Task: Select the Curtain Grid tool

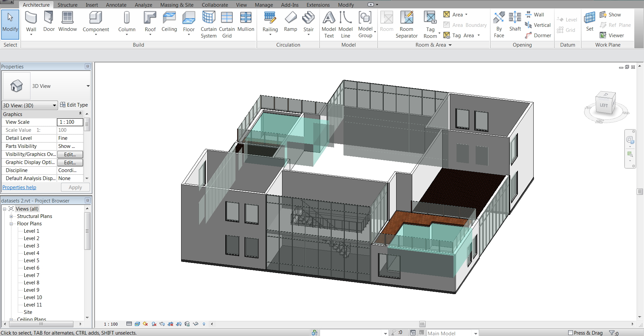Action: coord(227,25)
